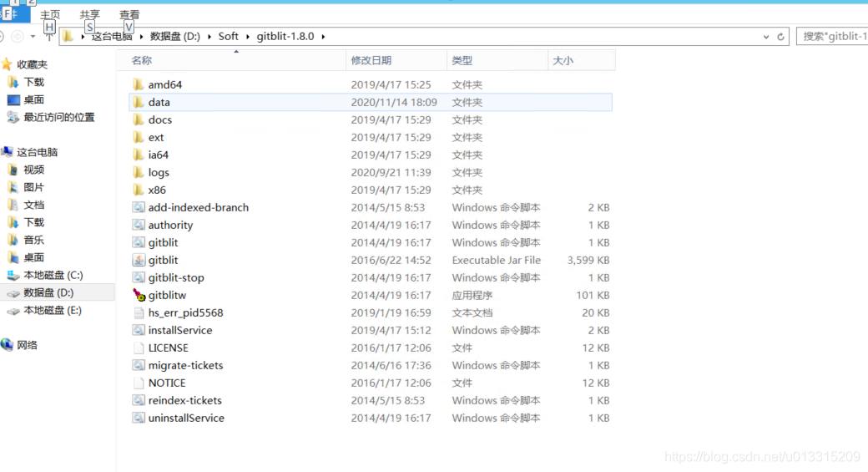This screenshot has width=868, height=472.
Task: Click the 应用程序 type cell
Action: 472,295
